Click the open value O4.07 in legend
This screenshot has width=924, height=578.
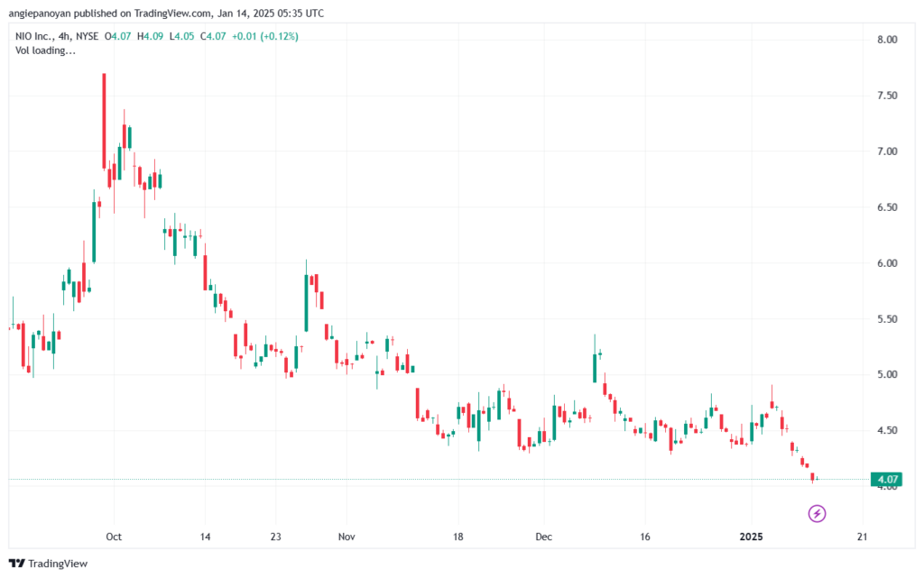pos(118,36)
